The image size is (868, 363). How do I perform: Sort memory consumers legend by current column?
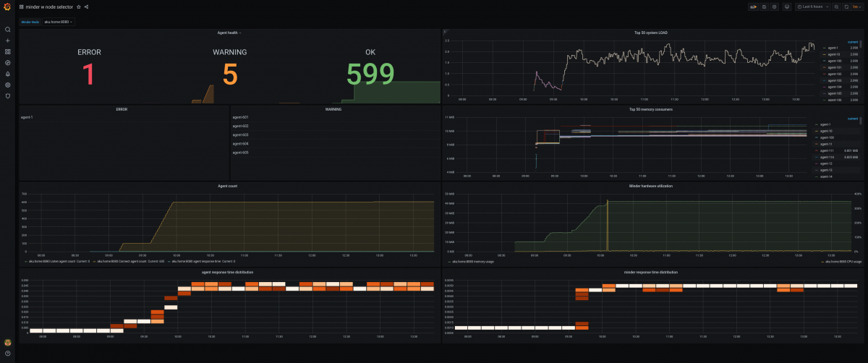[x=853, y=118]
